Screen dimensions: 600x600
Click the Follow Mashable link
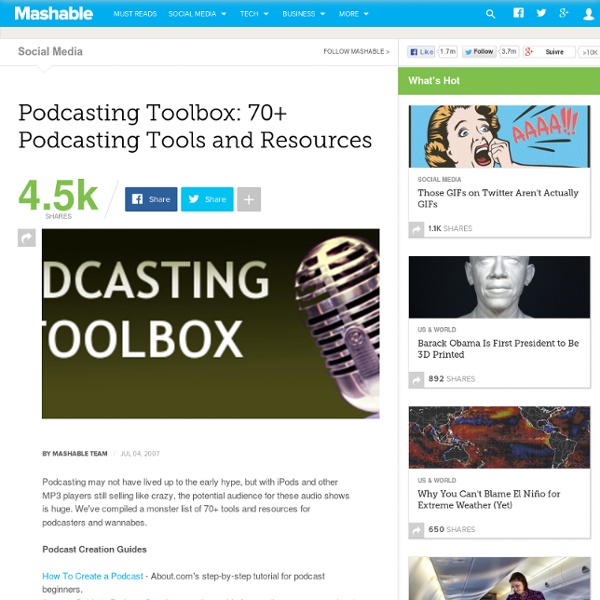pyautogui.click(x=356, y=51)
